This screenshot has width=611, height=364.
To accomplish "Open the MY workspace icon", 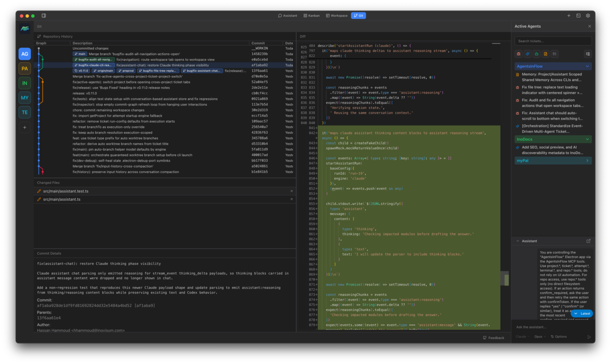I will click(x=24, y=97).
